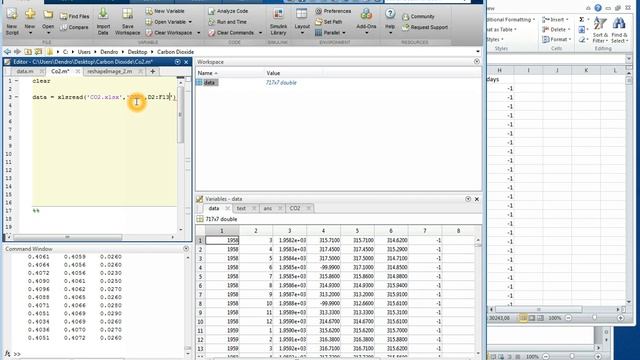
Task: Navigate to the Desktop folder breadcrumb
Action: 137,52
